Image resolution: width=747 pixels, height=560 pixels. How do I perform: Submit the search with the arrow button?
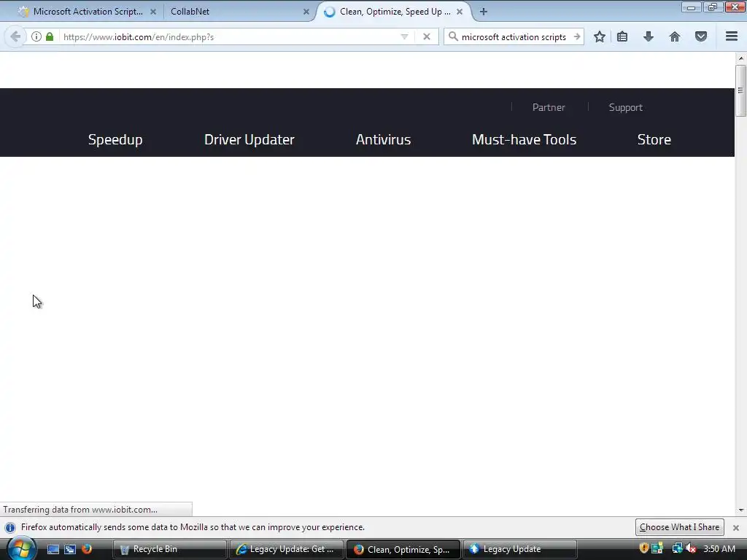coord(577,36)
